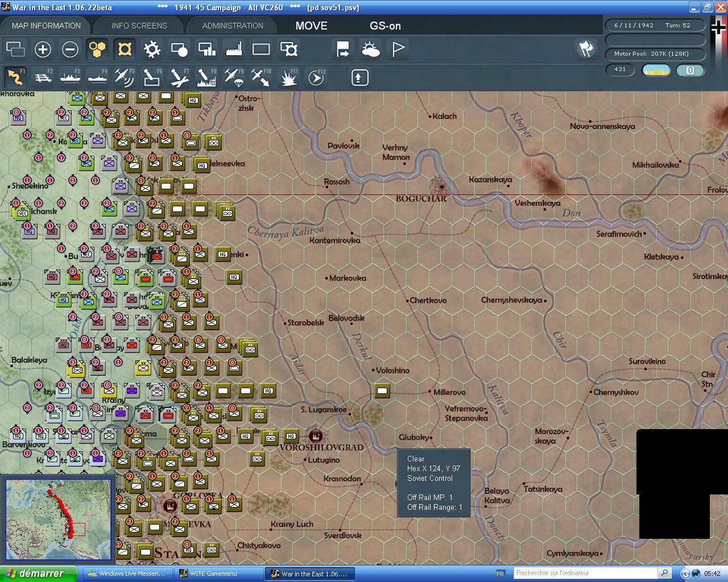Open the game preferences gear icon
The width and height of the screenshot is (728, 582).
(152, 49)
